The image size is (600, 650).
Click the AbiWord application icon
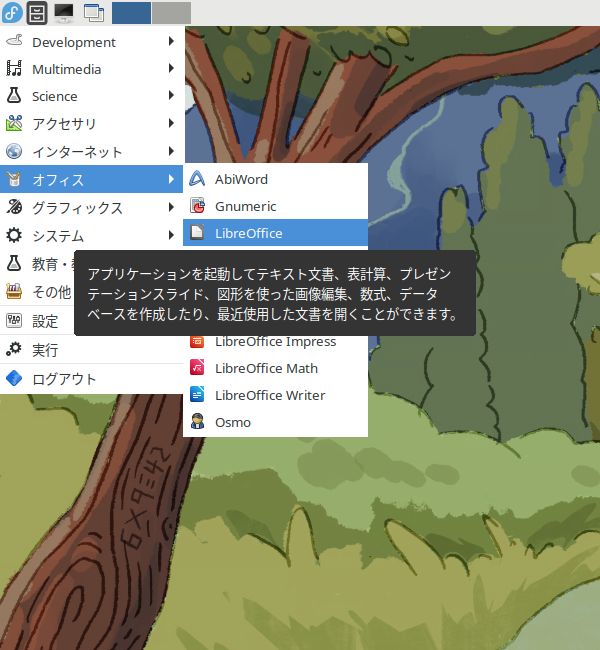point(197,179)
